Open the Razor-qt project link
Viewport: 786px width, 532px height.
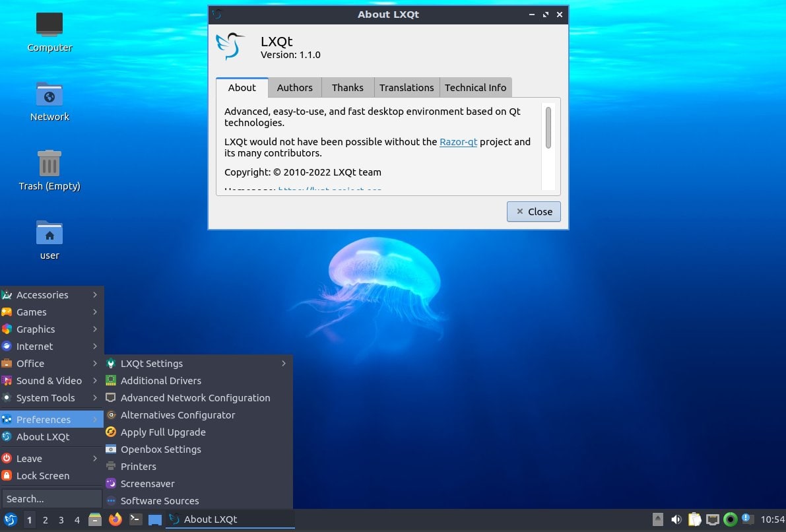(x=458, y=142)
